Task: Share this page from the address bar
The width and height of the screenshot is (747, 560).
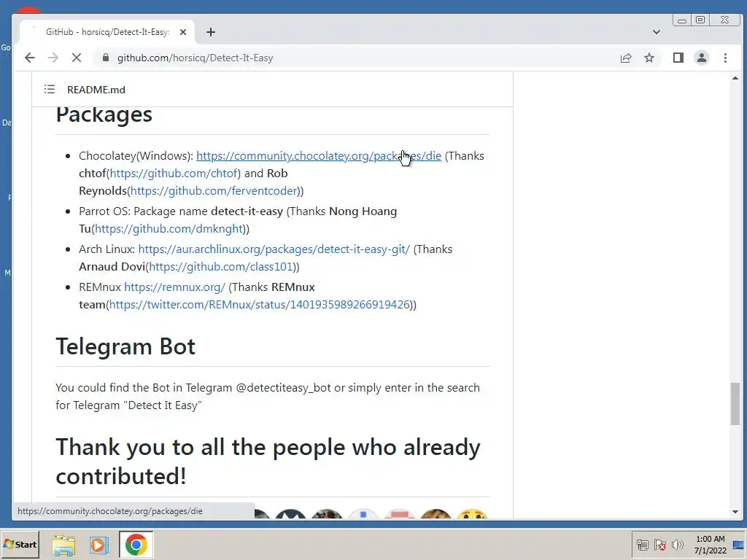Action: click(625, 58)
